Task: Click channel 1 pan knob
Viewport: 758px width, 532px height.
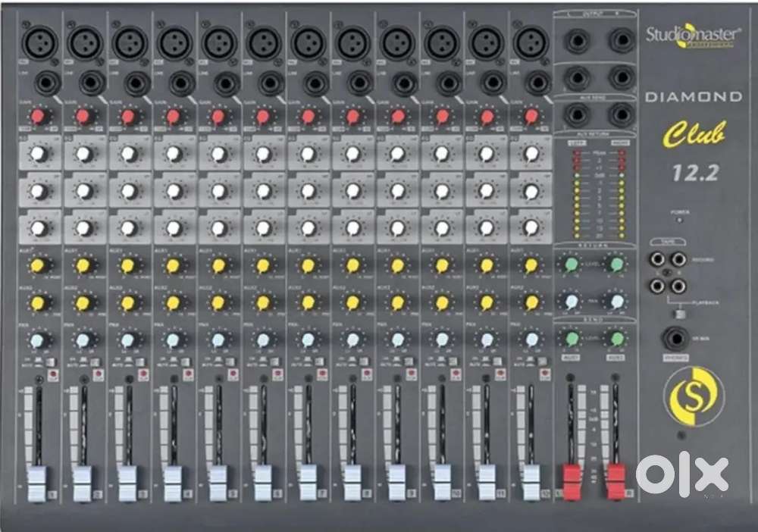Action: (38, 340)
